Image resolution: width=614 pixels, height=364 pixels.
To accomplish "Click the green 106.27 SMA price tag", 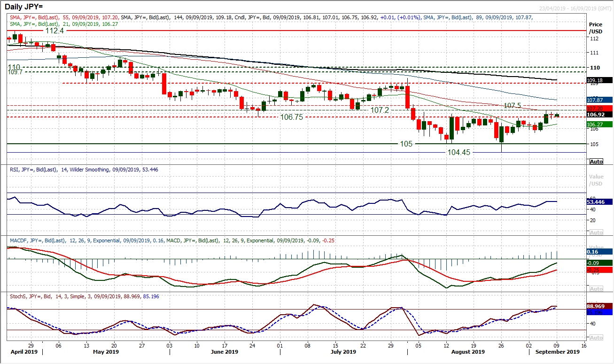I will [600, 124].
